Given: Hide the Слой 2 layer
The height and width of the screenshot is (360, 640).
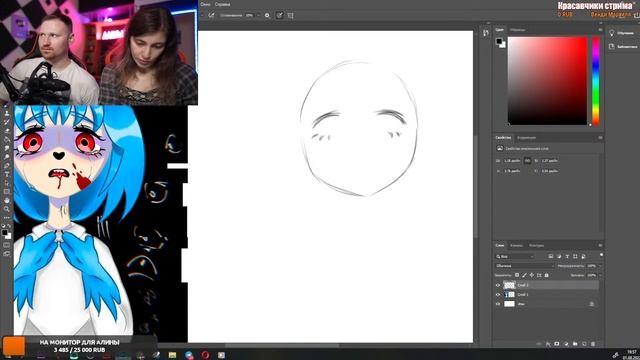Looking at the screenshot, I should 498,285.
